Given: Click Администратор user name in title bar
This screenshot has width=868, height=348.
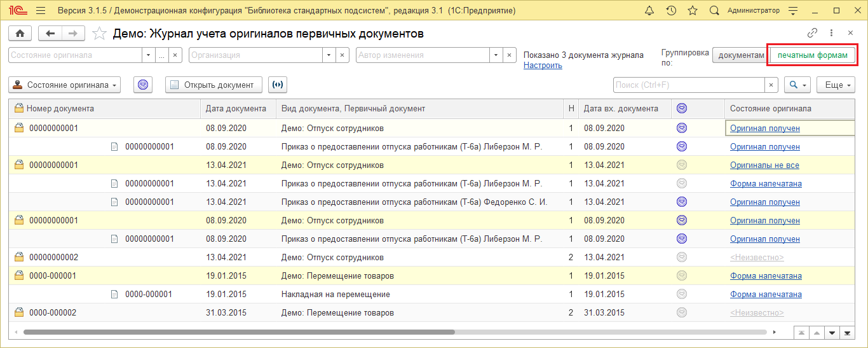Looking at the screenshot, I should pos(753,11).
